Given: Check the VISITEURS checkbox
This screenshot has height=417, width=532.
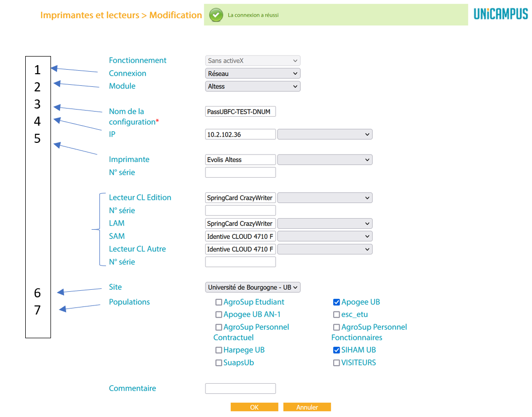Looking at the screenshot, I should [337, 362].
